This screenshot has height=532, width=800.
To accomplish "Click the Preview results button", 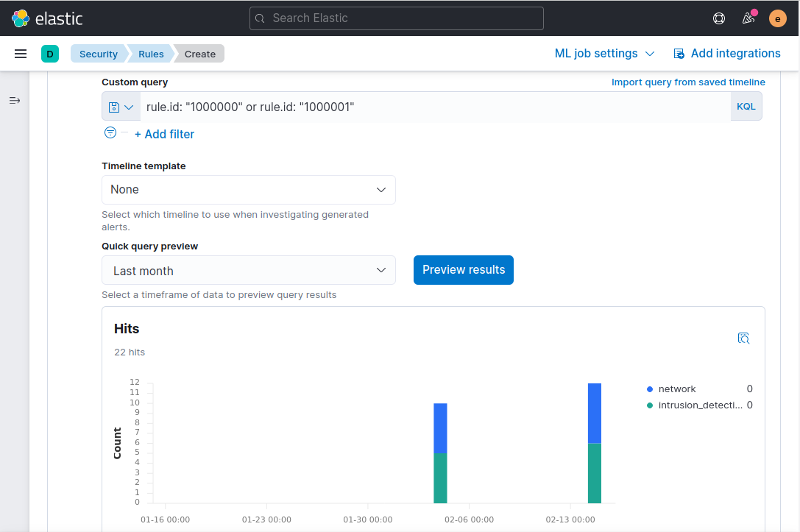I will coord(463,270).
